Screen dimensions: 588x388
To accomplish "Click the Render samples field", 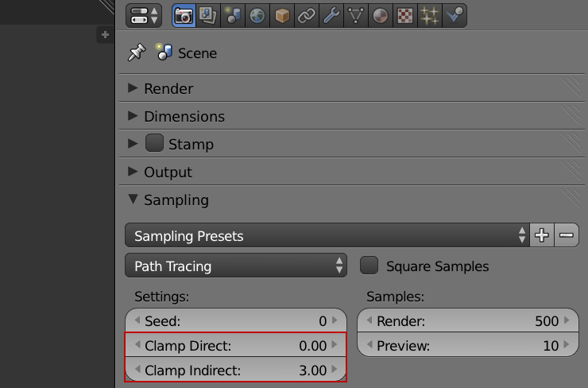I will pyautogui.click(x=468, y=321).
